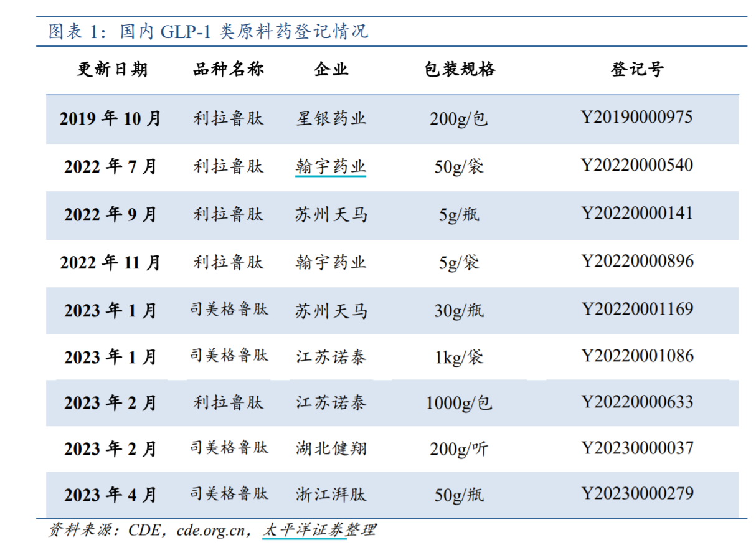Click the 浙江湃肽 company cell
The width and height of the screenshot is (756, 550).
(331, 494)
